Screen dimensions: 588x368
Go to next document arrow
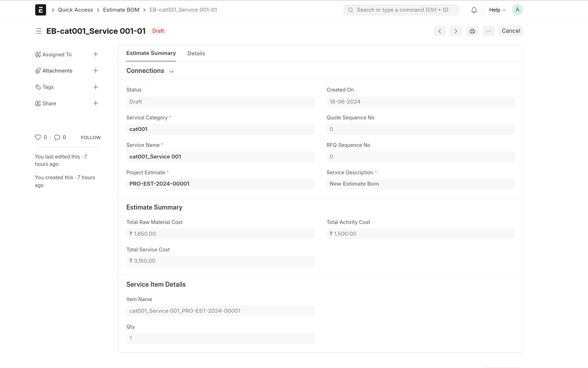pyautogui.click(x=456, y=31)
